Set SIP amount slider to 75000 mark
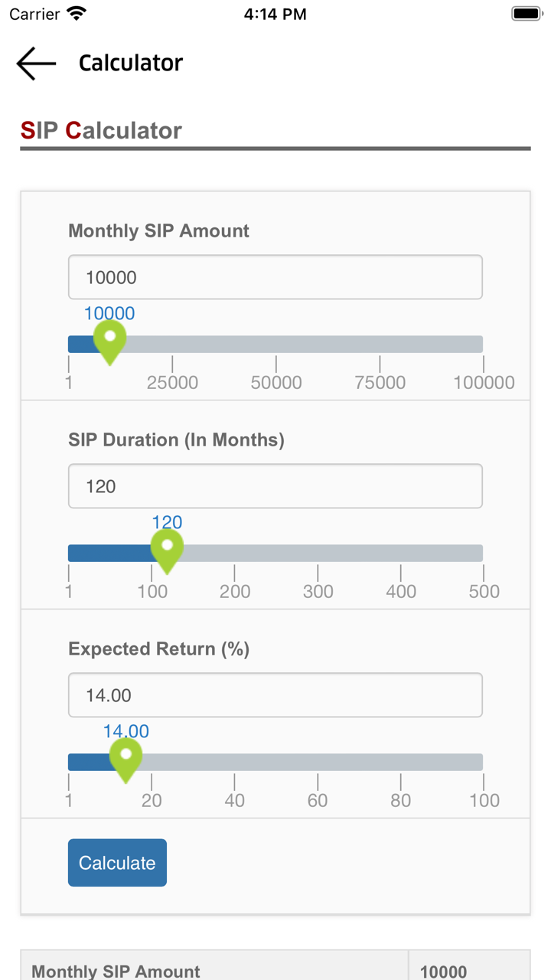The image size is (551, 980). click(x=380, y=345)
